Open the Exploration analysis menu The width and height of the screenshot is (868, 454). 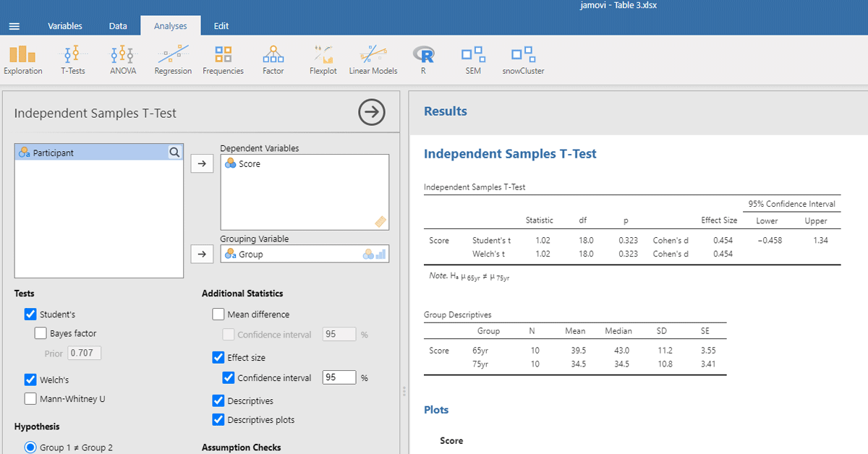tap(22, 59)
